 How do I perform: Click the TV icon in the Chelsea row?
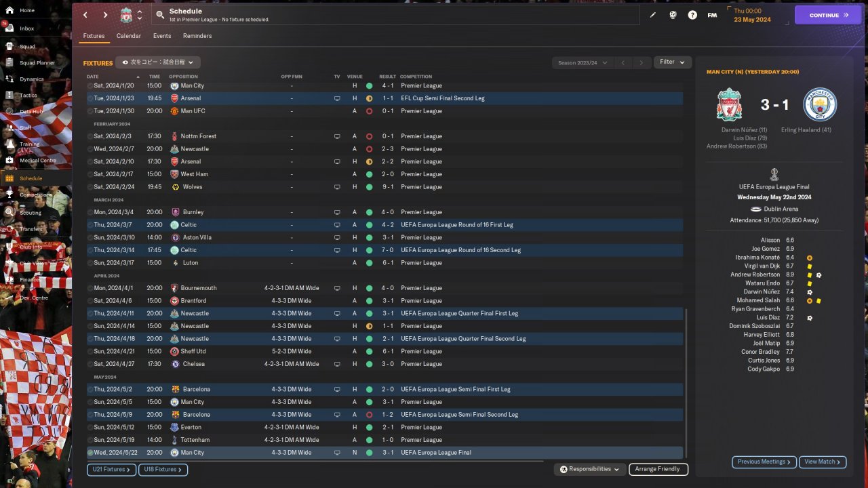(337, 364)
